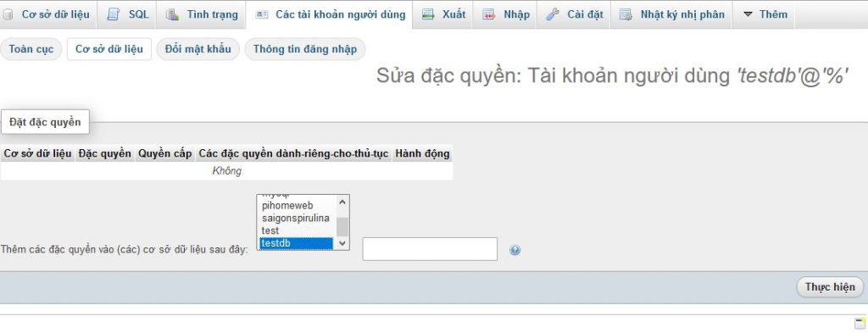Select saigonspirulina in the database list

296,218
